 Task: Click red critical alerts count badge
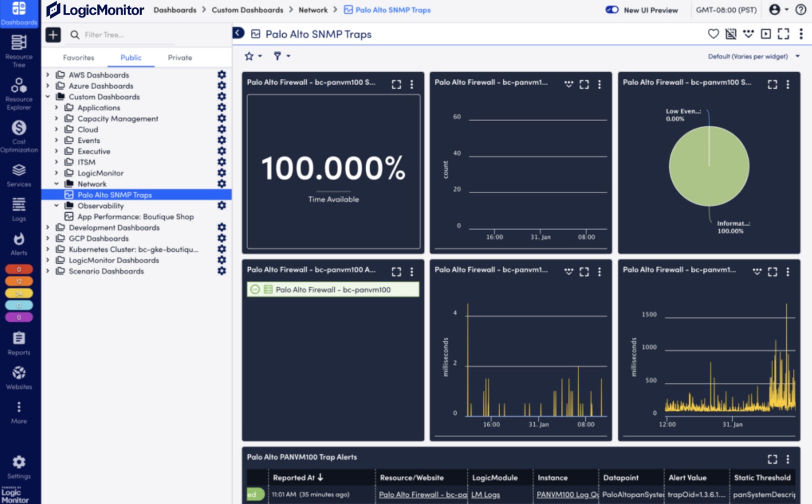19,269
